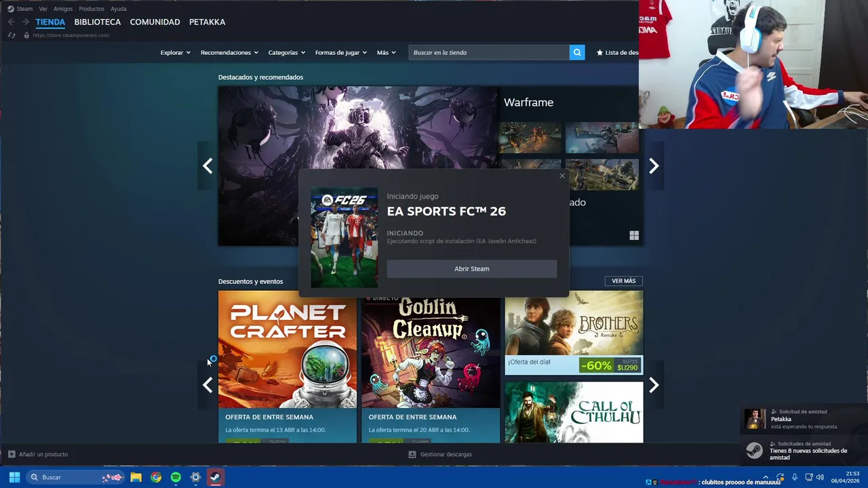Click the 'Destacados y recomendados' heading
Screen dimensions: 868x488
tap(260, 77)
